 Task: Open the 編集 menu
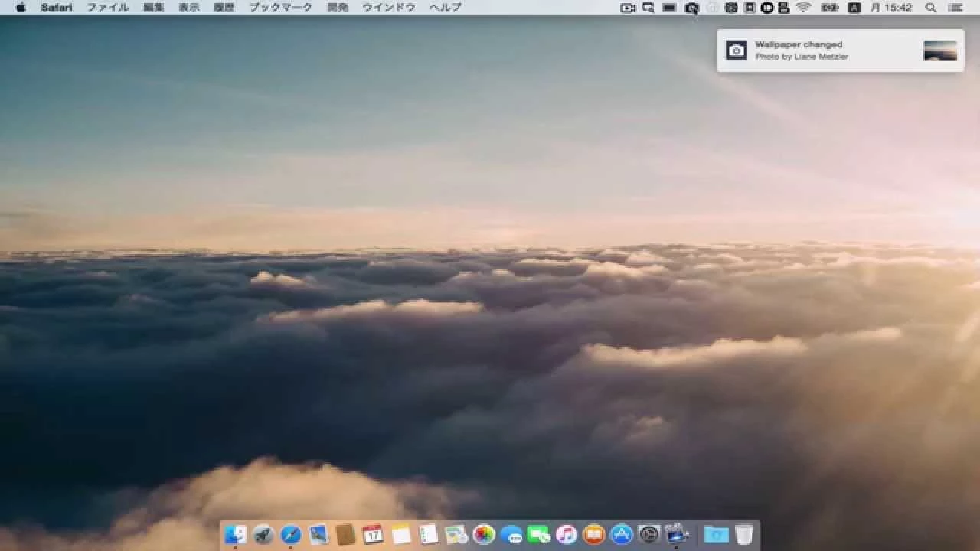point(154,8)
